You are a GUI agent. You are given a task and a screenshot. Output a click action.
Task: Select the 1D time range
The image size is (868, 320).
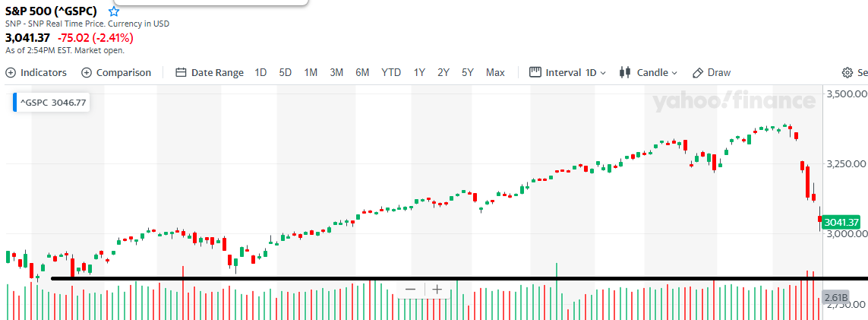pos(260,72)
